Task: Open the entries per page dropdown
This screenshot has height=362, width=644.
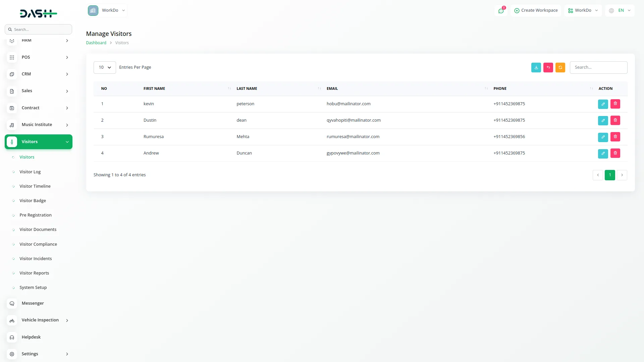Action: click(105, 67)
